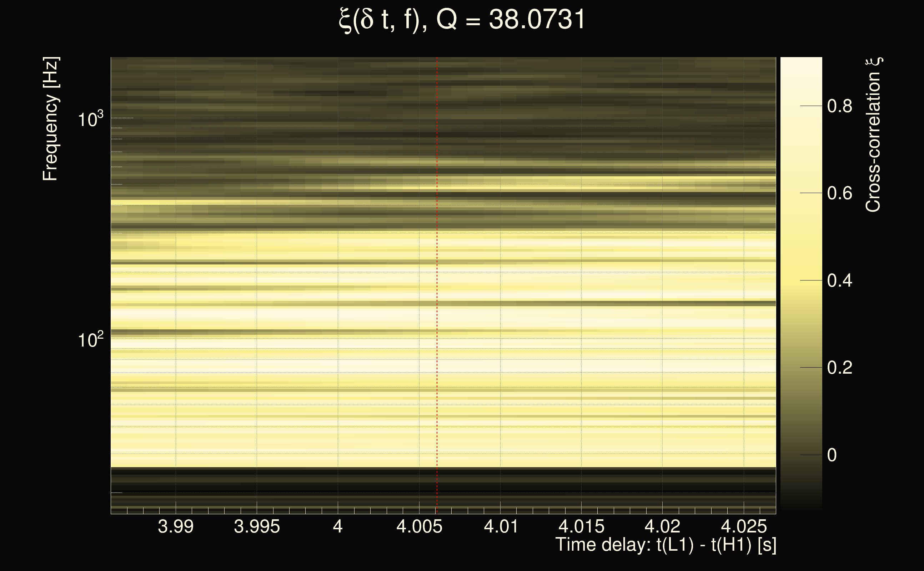The width and height of the screenshot is (924, 571).
Task: Click the Cross-correlation ξ colorbar title
Action: [x=873, y=135]
